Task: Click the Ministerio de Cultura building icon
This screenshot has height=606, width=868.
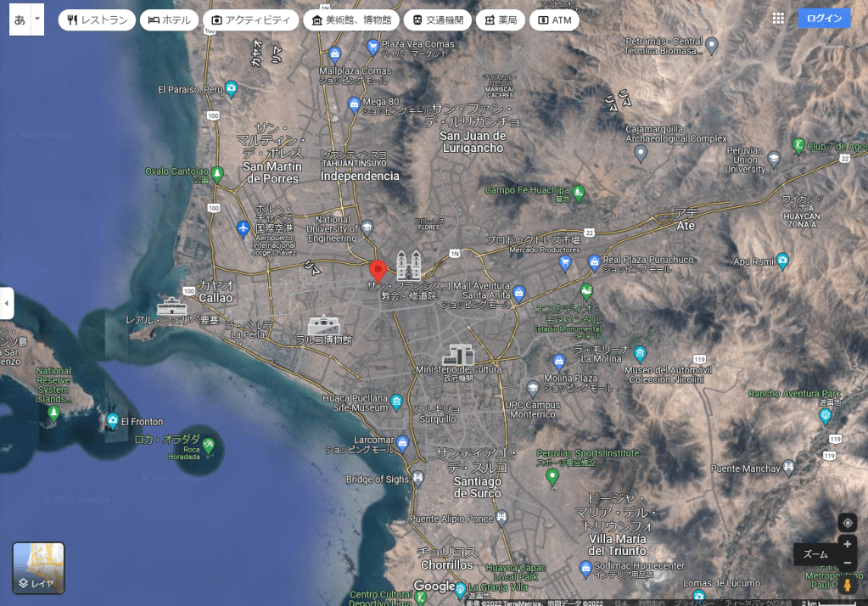Action: [459, 355]
